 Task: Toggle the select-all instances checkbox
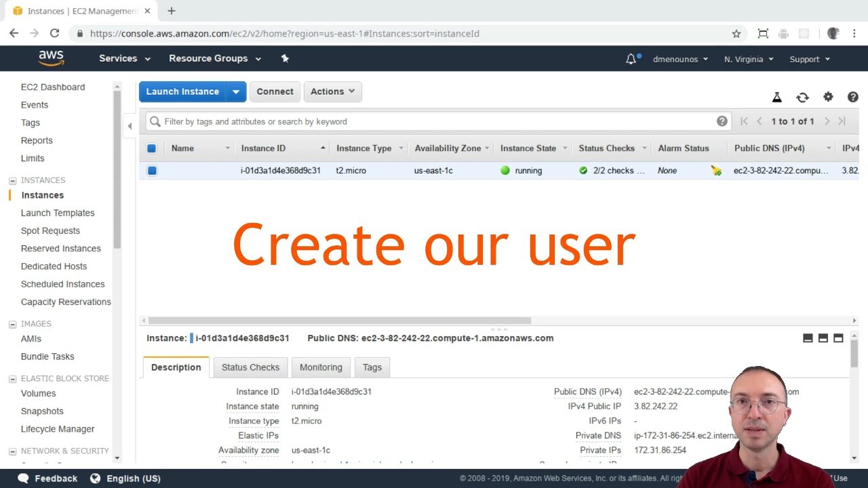click(152, 148)
